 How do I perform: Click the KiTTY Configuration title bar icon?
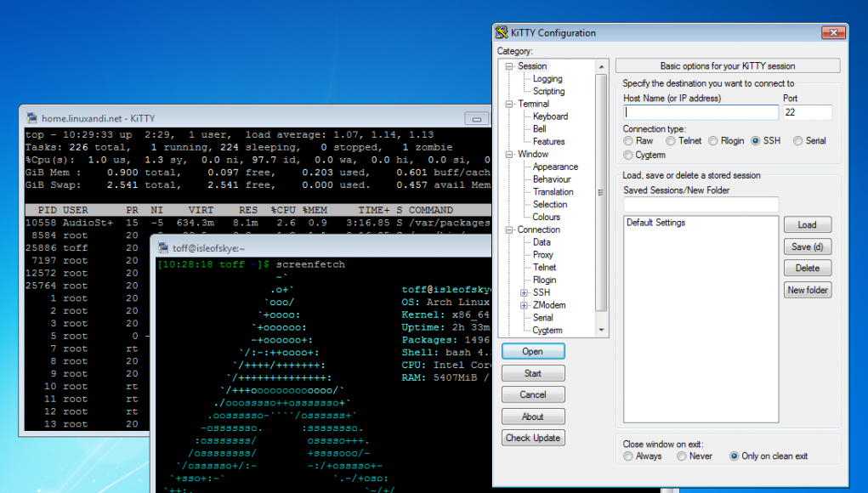coord(502,33)
